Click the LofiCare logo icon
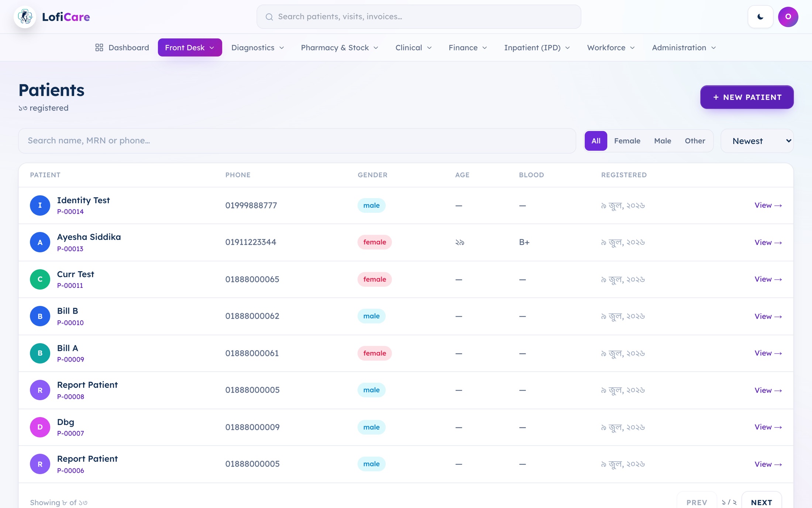The image size is (812, 508). [x=25, y=17]
